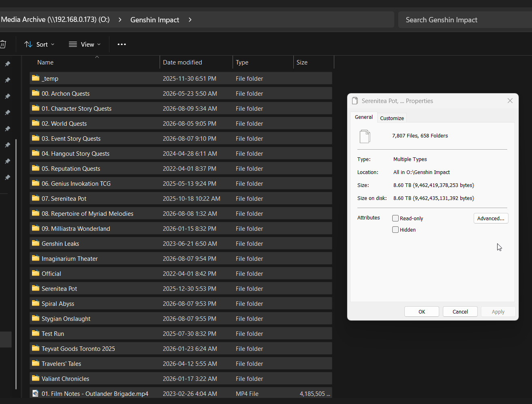This screenshot has width=532, height=404.
Task: Click the Multiple Types value text
Action: (410, 159)
